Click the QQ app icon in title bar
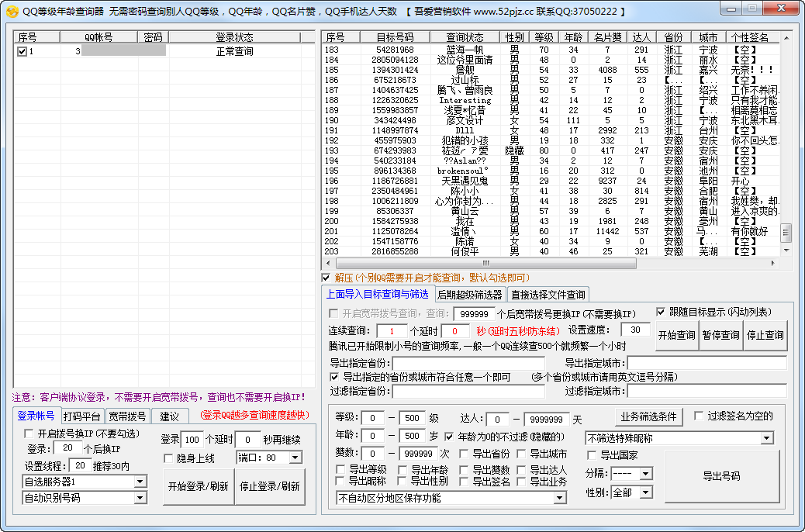 pyautogui.click(x=12, y=12)
